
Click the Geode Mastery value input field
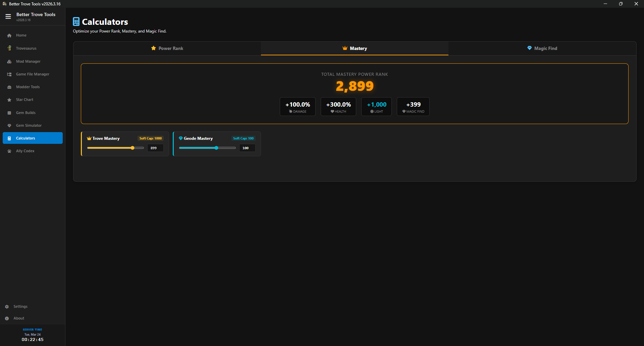247,148
